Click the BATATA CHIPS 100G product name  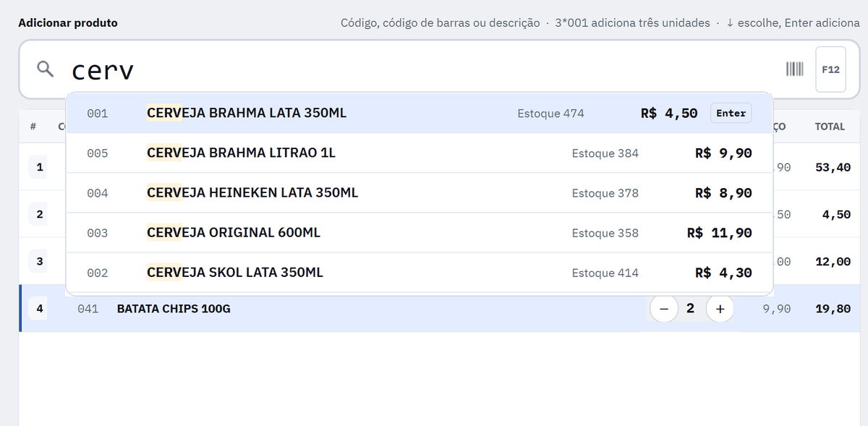click(174, 309)
